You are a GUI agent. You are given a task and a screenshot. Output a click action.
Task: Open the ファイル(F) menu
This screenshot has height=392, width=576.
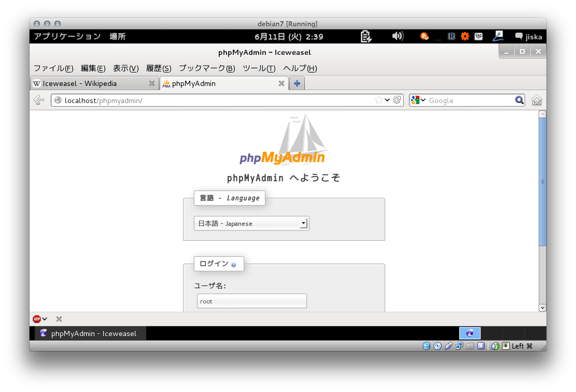click(x=53, y=68)
